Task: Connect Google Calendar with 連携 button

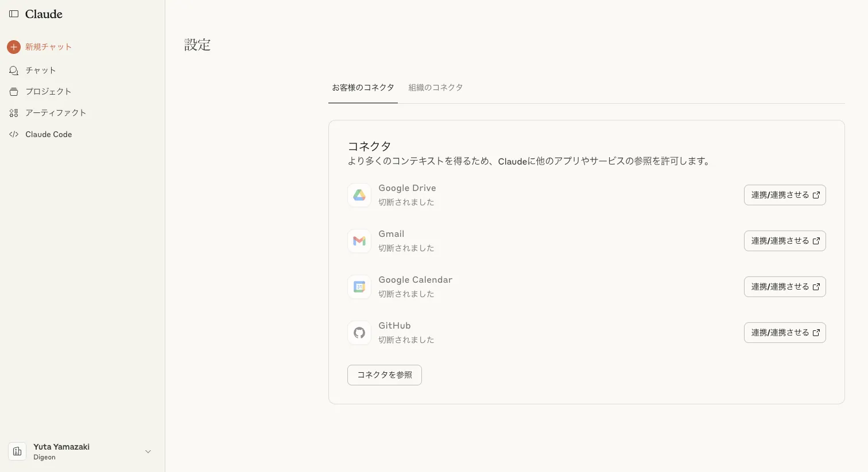Action: 785,287
